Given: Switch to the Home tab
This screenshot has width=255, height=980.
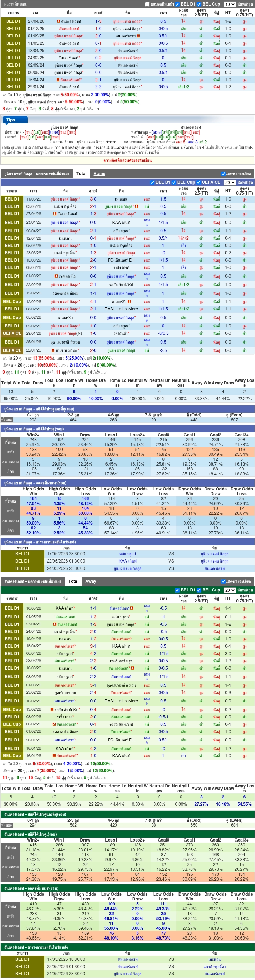Looking at the screenshot, I should (99, 173).
